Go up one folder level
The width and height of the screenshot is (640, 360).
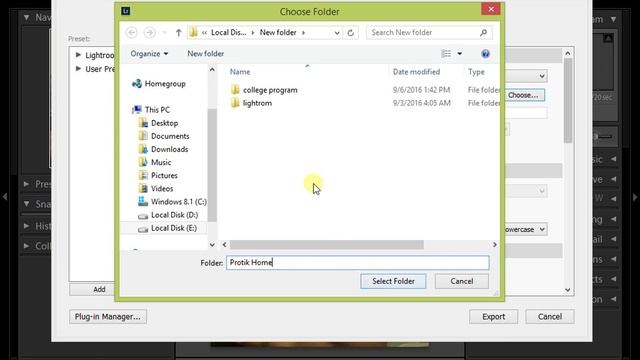pos(178,33)
